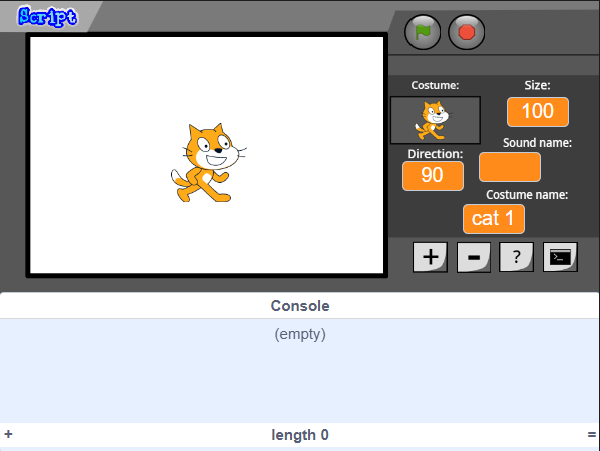Viewport: 600px width, 451px height.
Task: Add an item with console footer plus
Action: [x=8, y=434]
